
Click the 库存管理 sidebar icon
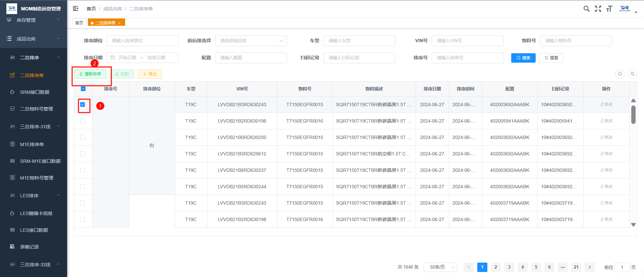point(9,20)
